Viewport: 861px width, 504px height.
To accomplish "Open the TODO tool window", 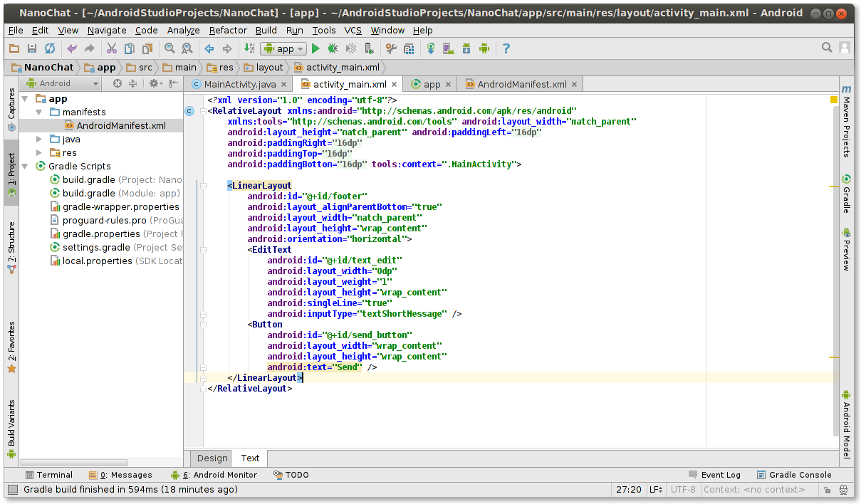I will (291, 475).
